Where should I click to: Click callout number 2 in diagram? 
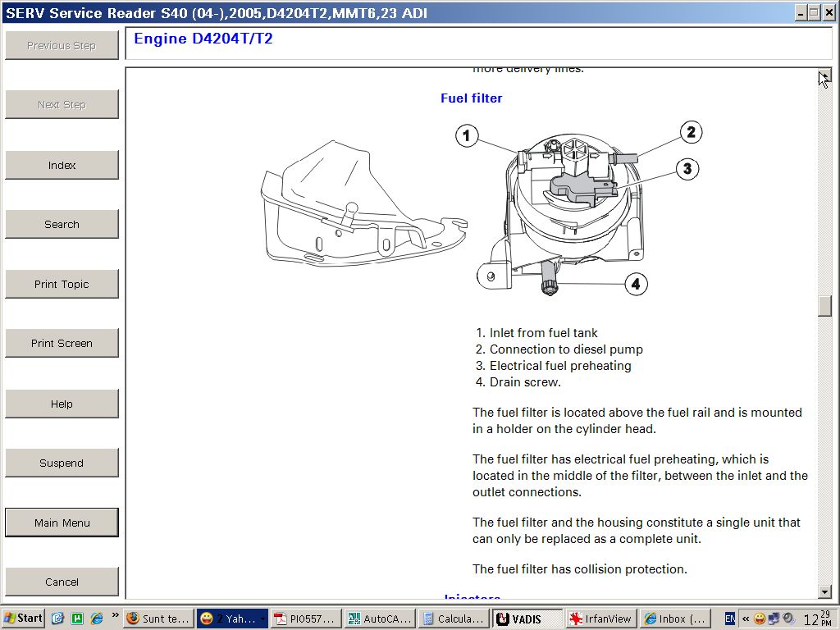pos(691,132)
